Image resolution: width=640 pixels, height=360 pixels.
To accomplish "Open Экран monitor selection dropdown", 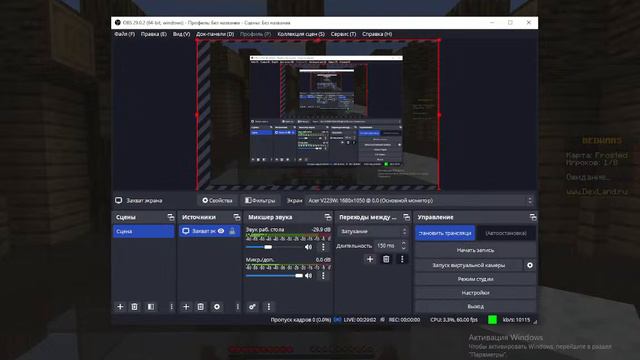I will point(420,200).
